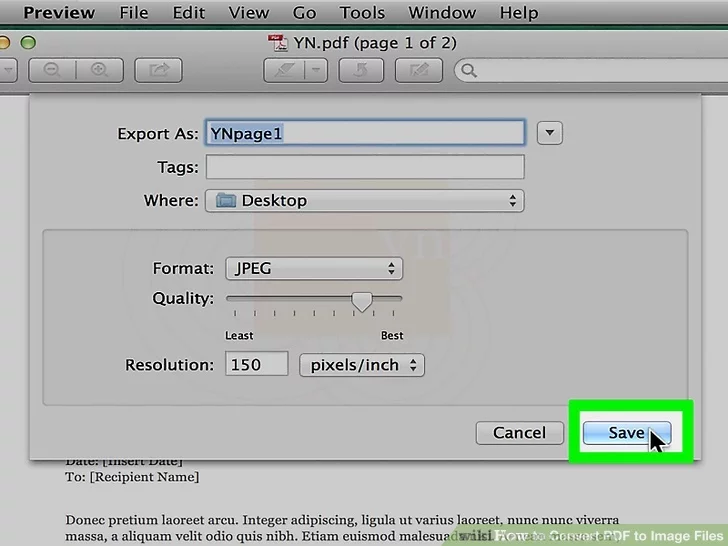Click the green window zoom button
This screenshot has height=546, width=728.
[x=28, y=42]
